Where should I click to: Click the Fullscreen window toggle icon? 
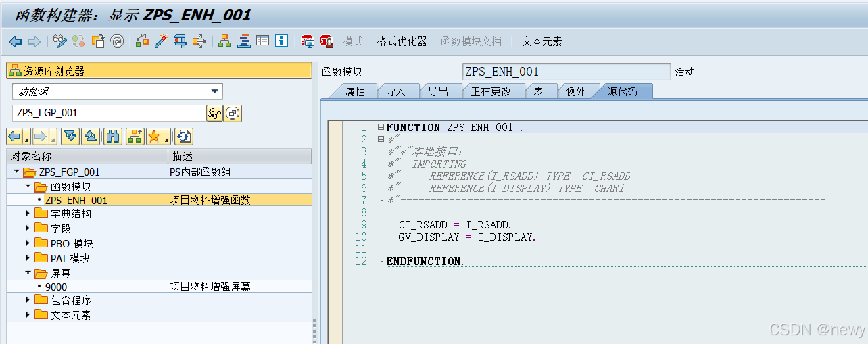pos(262,41)
